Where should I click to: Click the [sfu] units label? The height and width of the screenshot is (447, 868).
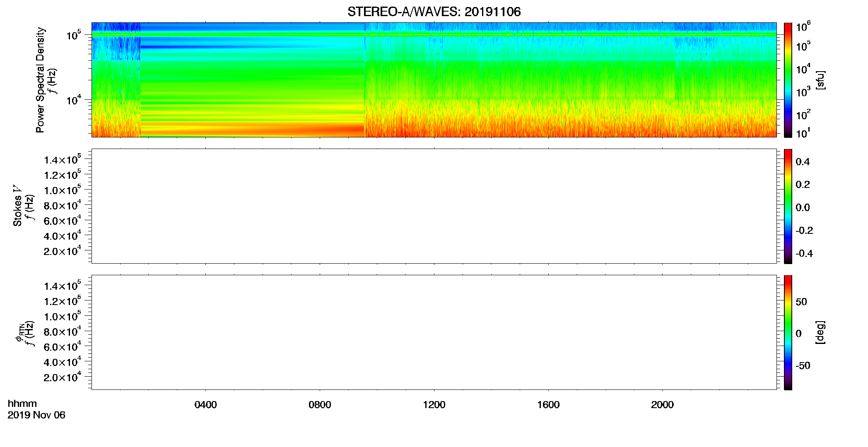click(820, 80)
